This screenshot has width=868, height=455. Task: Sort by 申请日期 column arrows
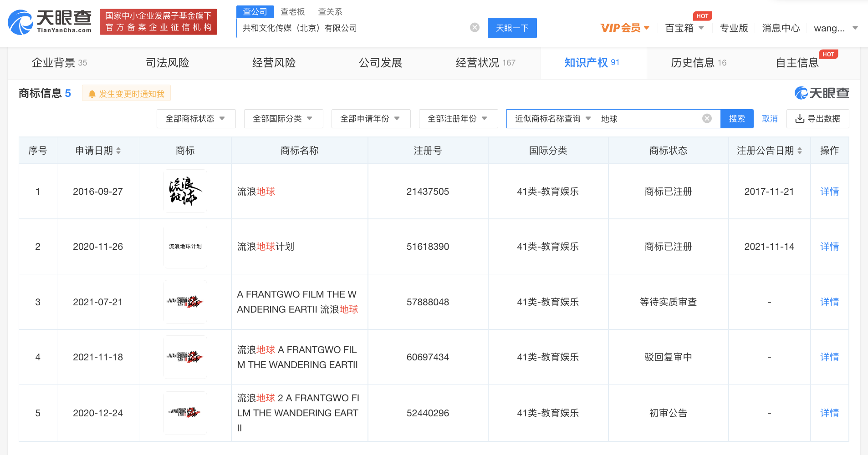tap(118, 151)
